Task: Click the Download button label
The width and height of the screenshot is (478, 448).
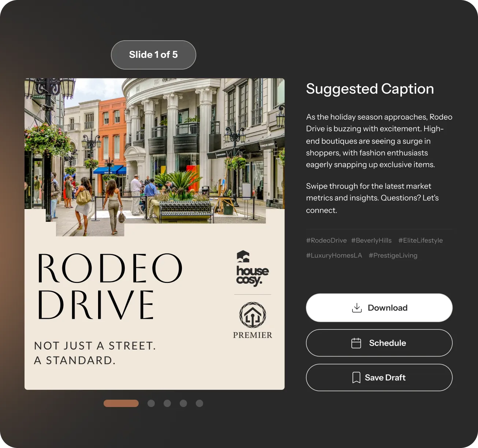Action: coord(388,308)
